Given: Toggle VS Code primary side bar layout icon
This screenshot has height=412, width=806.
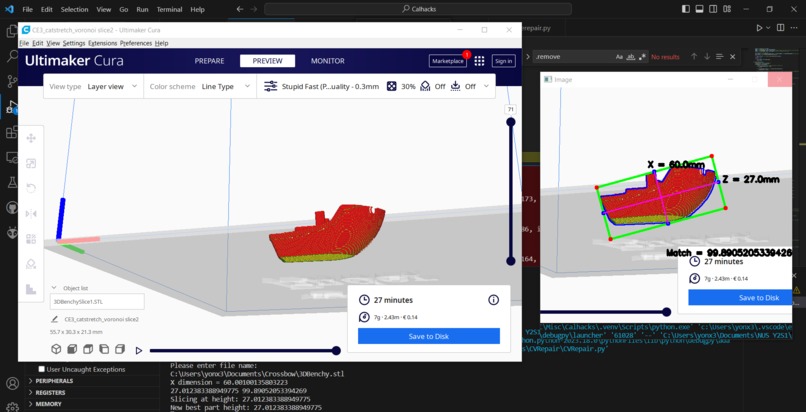Looking at the screenshot, I should [x=686, y=9].
